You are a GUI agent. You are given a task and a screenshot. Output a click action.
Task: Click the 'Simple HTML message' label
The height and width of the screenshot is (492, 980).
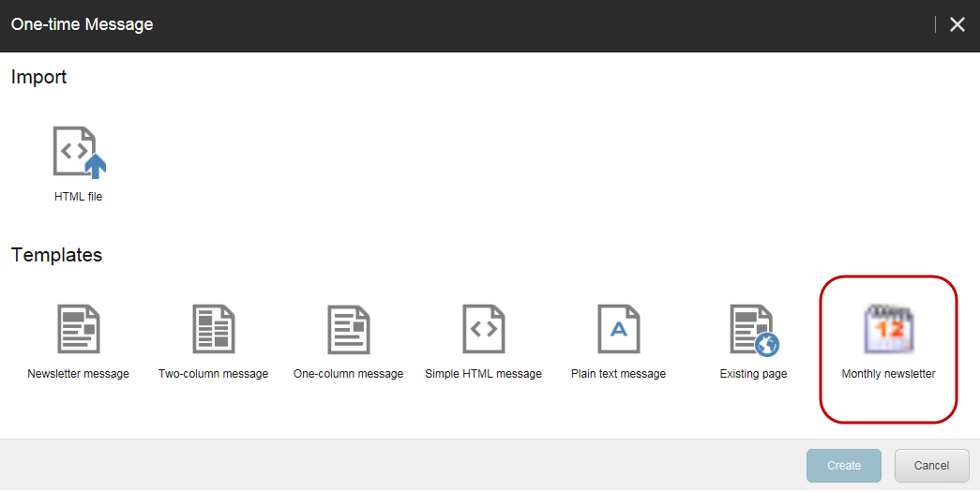pos(483,374)
